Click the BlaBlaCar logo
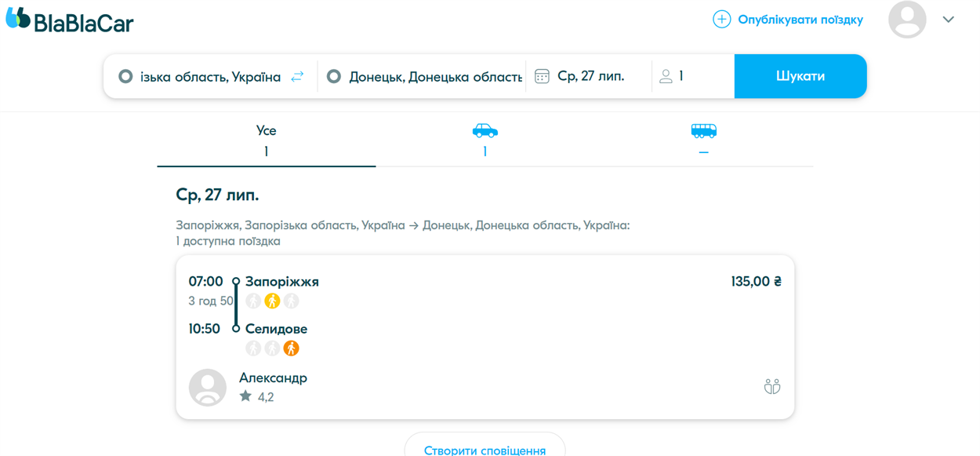980x456 pixels. coord(70,20)
